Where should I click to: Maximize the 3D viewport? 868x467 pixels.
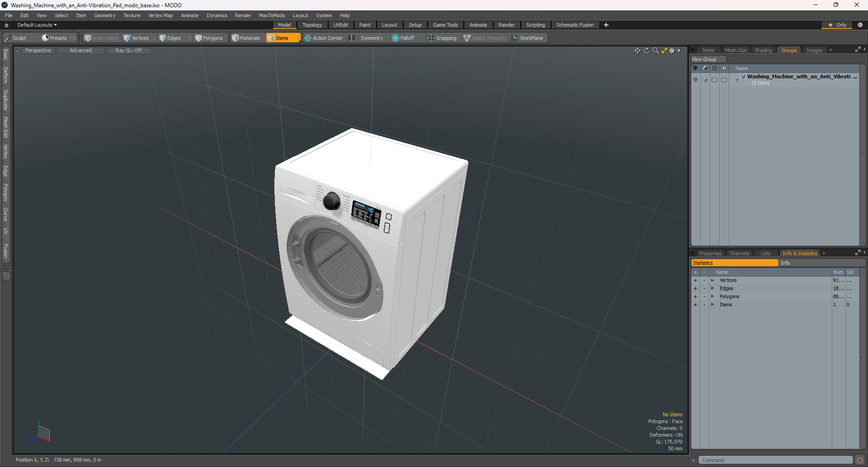pos(664,51)
